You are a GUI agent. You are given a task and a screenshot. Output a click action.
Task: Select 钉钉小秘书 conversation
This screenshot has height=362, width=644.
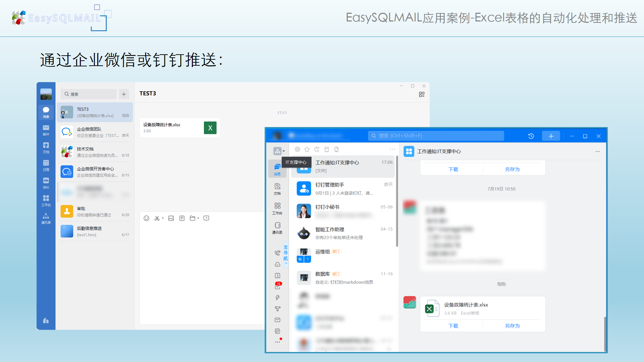[x=343, y=211]
